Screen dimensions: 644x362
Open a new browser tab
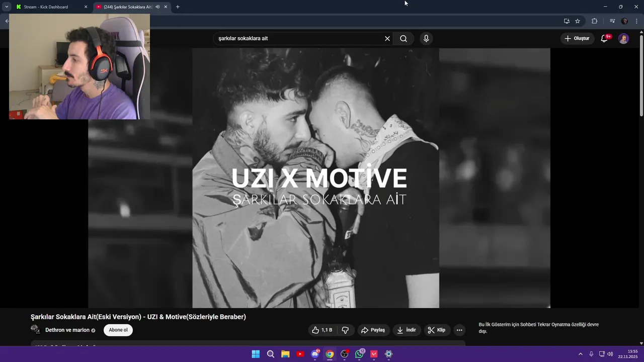tap(178, 7)
